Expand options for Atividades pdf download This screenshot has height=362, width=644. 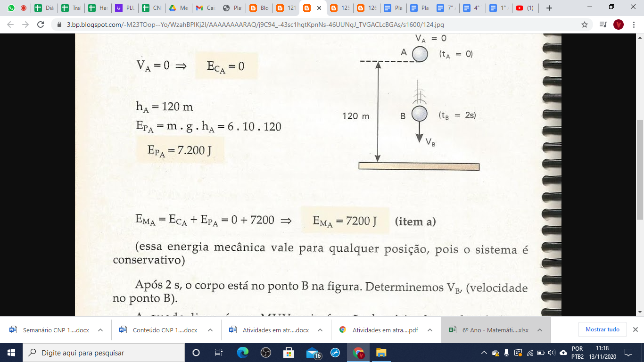point(430,330)
